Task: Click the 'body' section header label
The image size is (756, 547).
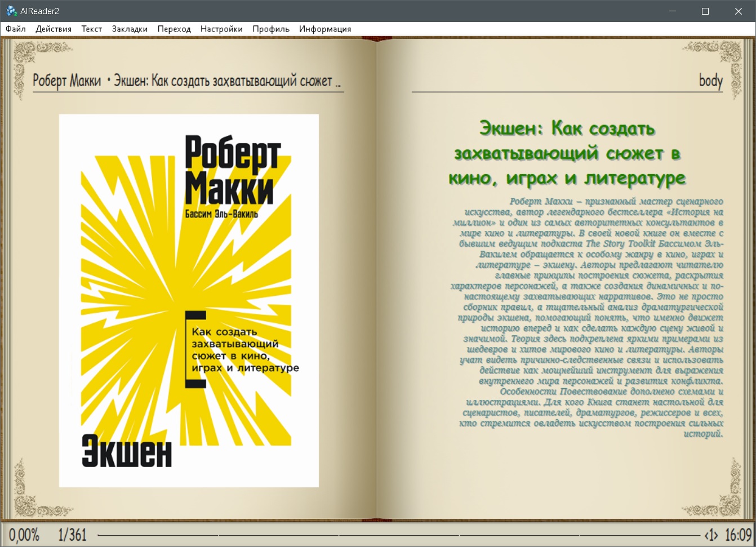Action: (710, 81)
